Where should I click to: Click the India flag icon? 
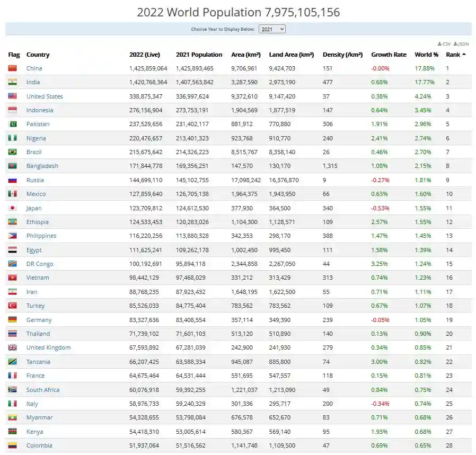(x=13, y=82)
